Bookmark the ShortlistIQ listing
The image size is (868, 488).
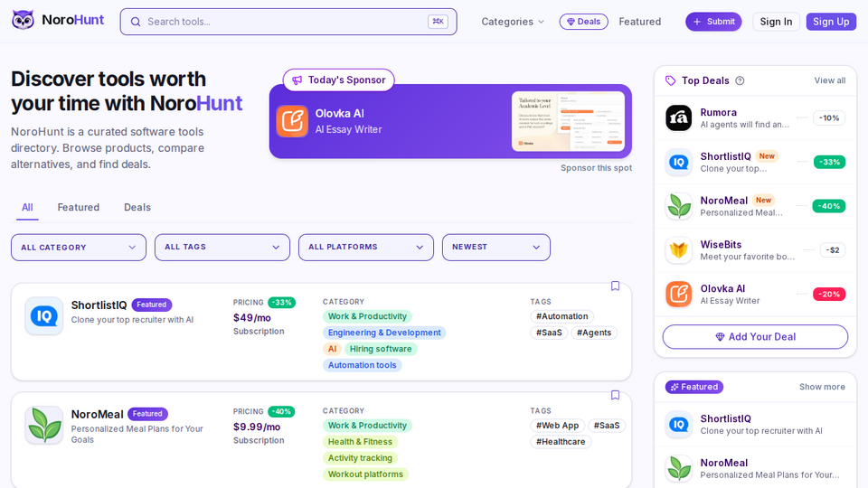[615, 286]
